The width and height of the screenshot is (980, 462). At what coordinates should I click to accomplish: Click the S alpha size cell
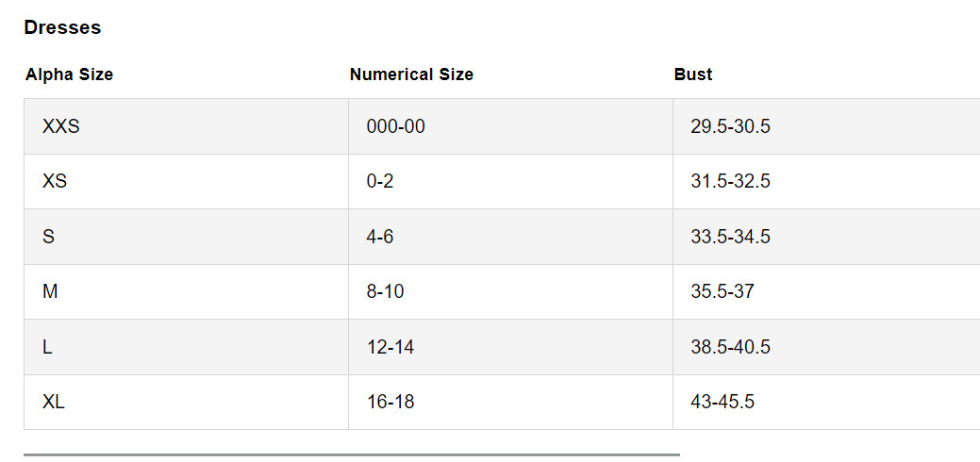[186, 237]
